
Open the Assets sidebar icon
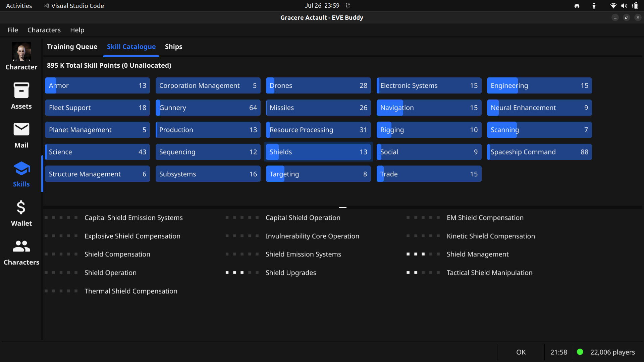tap(21, 90)
